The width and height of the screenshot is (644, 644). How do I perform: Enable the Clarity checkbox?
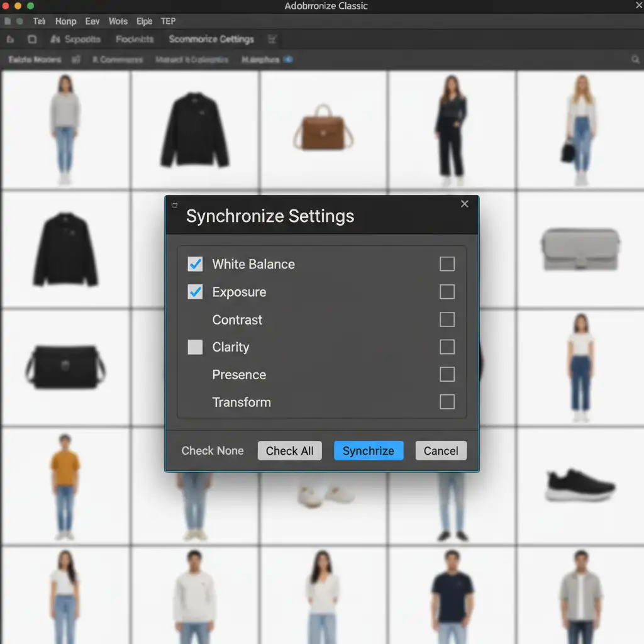click(196, 347)
